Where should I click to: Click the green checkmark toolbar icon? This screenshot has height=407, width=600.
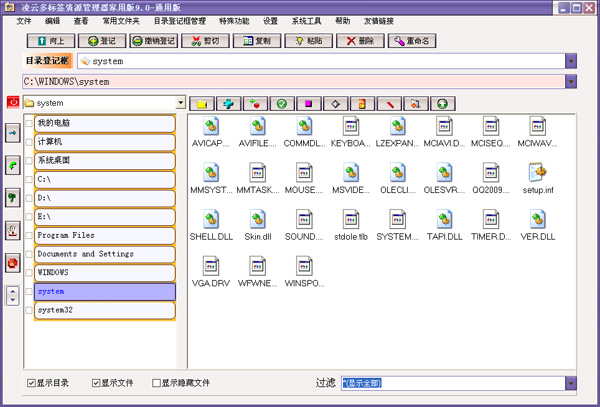tap(282, 104)
